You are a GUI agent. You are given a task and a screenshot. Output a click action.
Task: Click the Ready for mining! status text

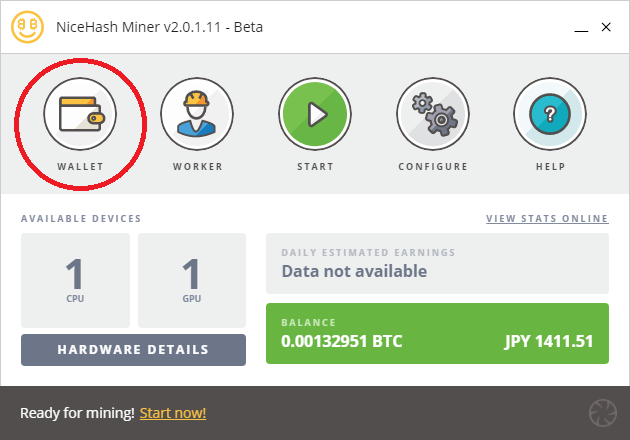77,413
